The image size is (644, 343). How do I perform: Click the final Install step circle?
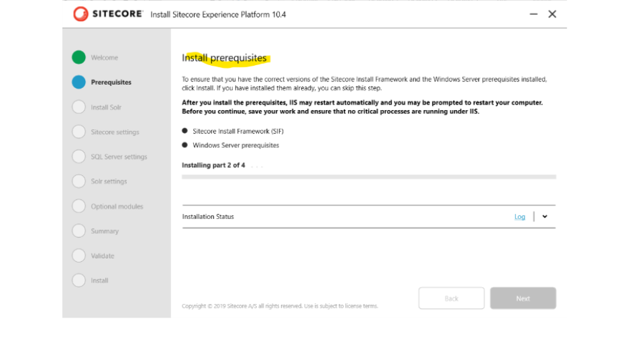pyautogui.click(x=78, y=280)
